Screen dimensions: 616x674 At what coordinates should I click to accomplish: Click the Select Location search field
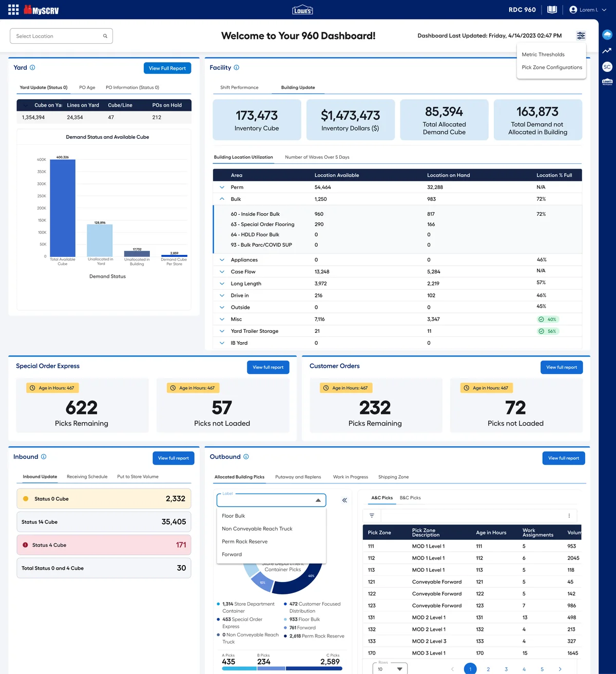coord(61,36)
